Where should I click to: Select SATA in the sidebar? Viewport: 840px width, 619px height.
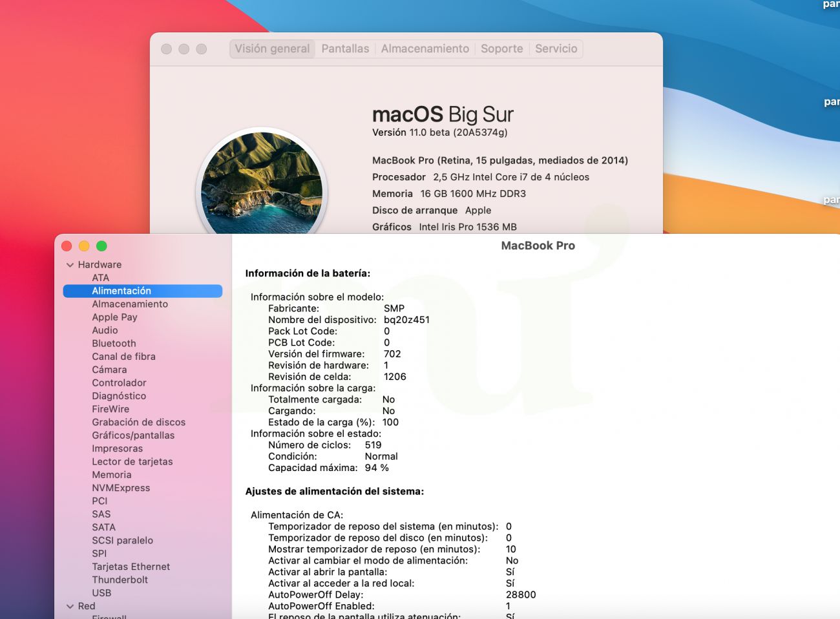(103, 527)
